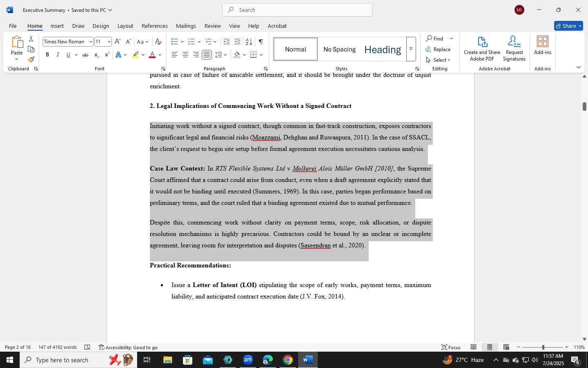Image resolution: width=588 pixels, height=368 pixels.
Task: Align text left
Action: 175,55
